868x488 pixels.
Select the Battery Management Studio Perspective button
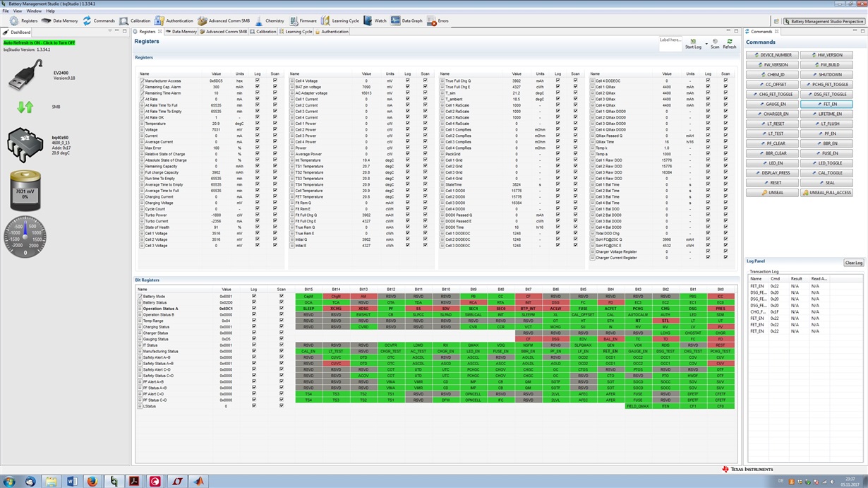pyautogui.click(x=823, y=21)
